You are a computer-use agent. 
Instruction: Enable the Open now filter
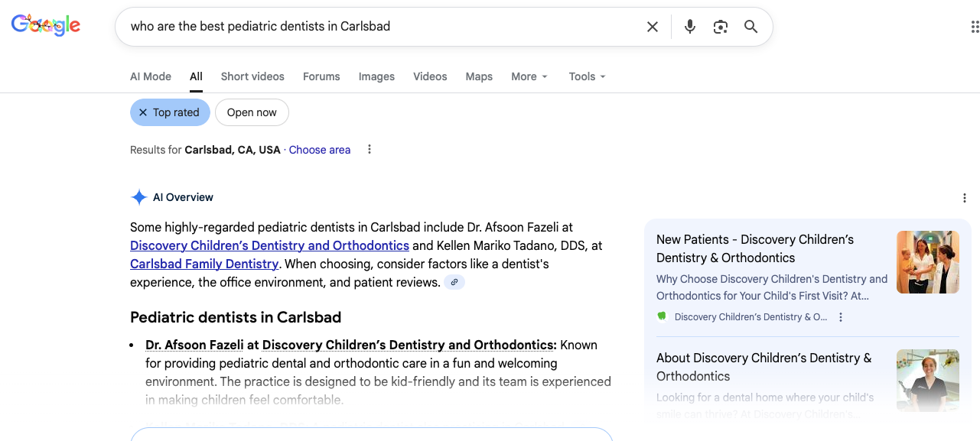coord(252,112)
